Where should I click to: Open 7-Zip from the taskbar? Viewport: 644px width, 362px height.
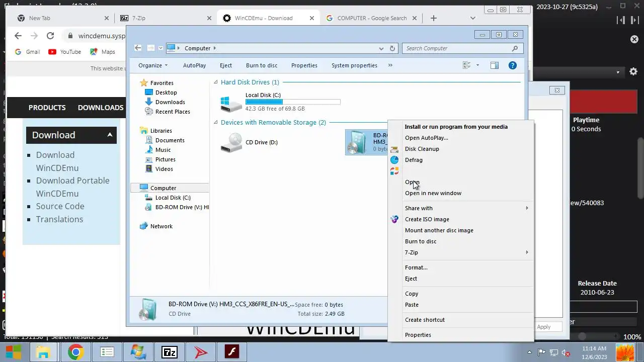click(x=169, y=352)
